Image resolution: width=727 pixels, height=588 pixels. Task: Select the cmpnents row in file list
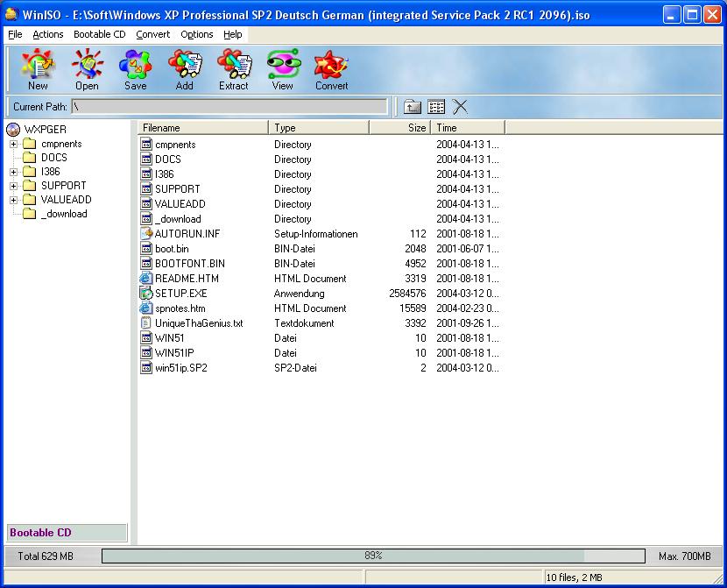coord(320,145)
